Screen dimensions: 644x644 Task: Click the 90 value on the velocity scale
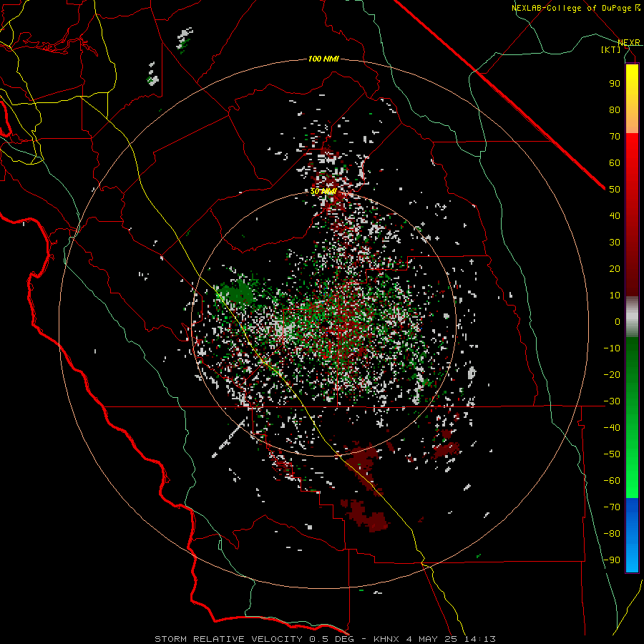tap(615, 84)
